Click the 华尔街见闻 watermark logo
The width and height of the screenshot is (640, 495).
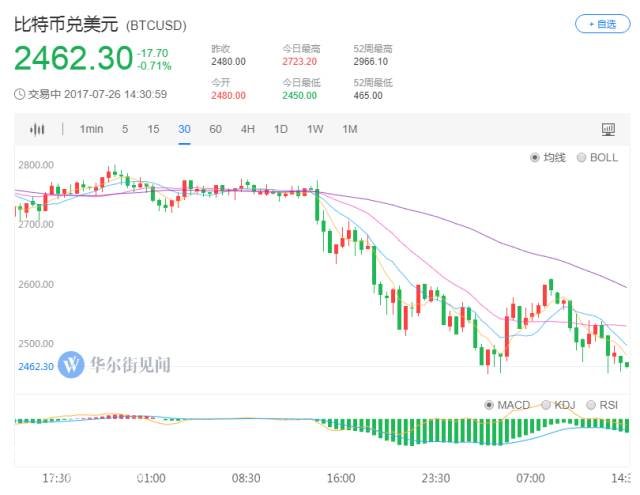tap(114, 365)
